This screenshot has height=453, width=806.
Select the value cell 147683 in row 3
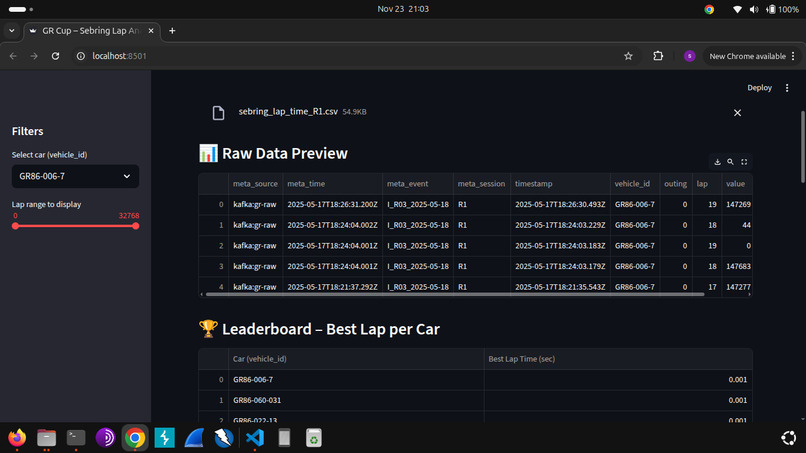point(737,266)
